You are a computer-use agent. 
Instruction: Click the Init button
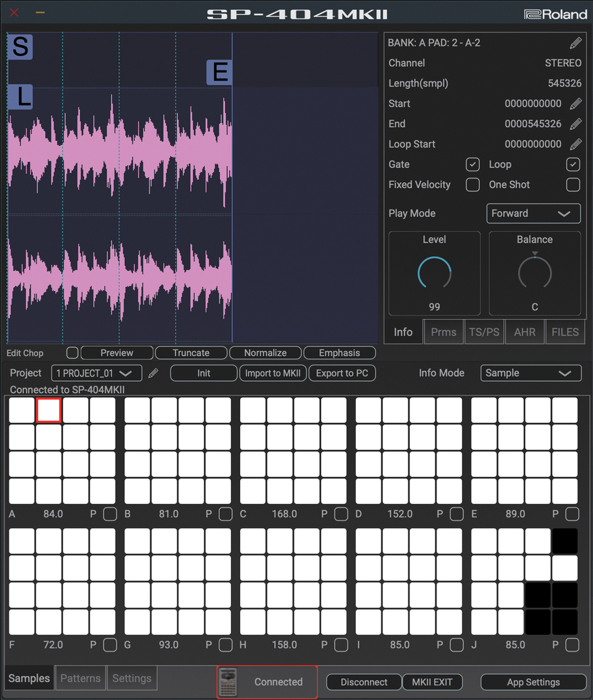pos(203,373)
